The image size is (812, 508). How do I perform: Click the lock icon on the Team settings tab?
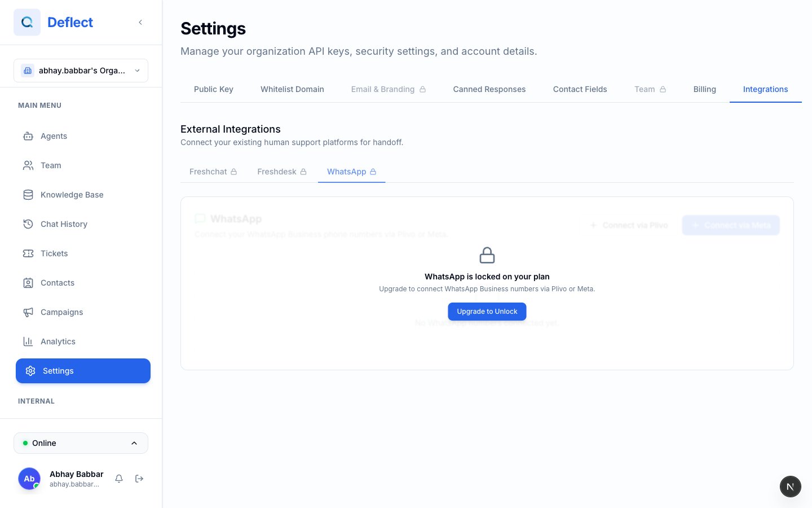663,89
